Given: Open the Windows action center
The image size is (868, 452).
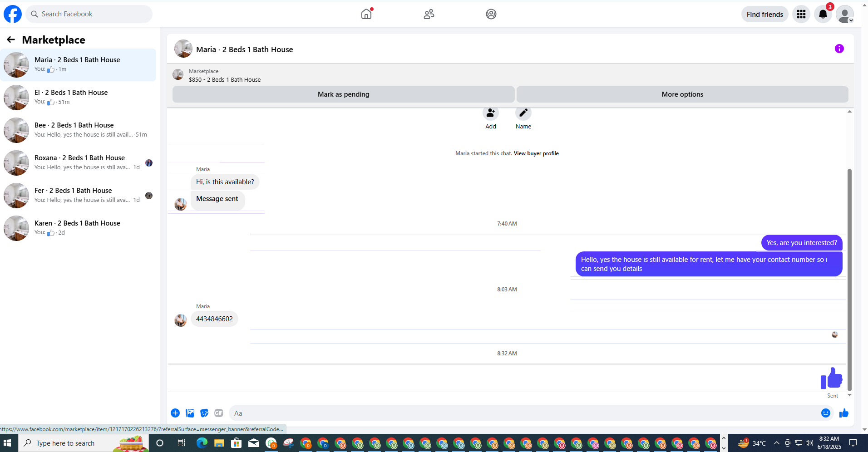Looking at the screenshot, I should (x=853, y=443).
